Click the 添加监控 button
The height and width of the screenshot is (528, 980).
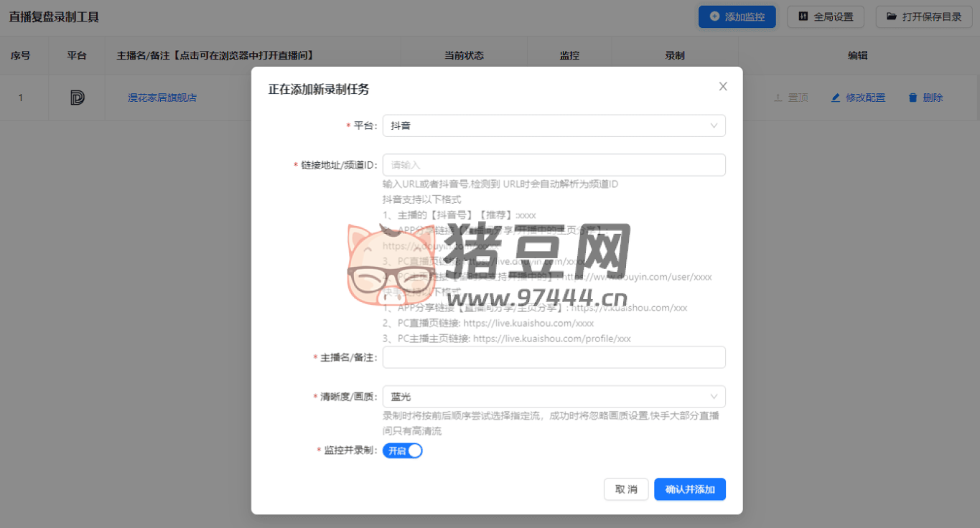pos(737,16)
